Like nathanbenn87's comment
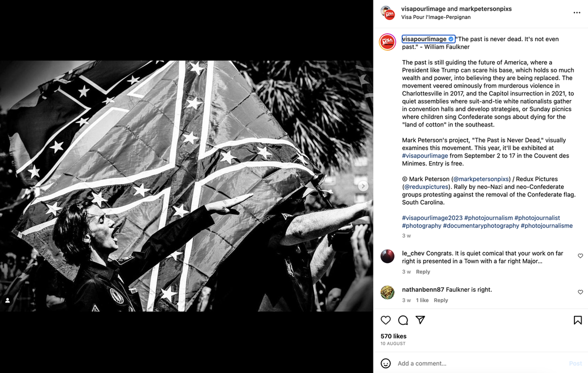The image size is (588, 373). point(580,292)
